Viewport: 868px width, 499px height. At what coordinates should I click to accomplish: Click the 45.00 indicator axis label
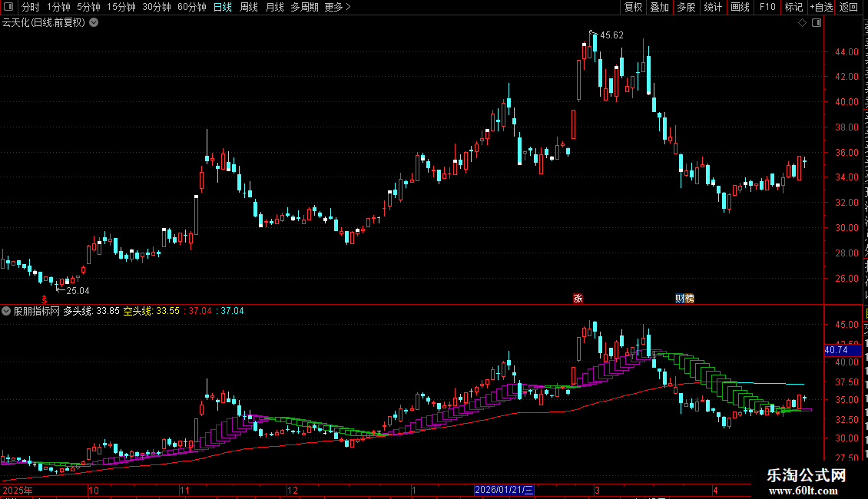[846, 325]
